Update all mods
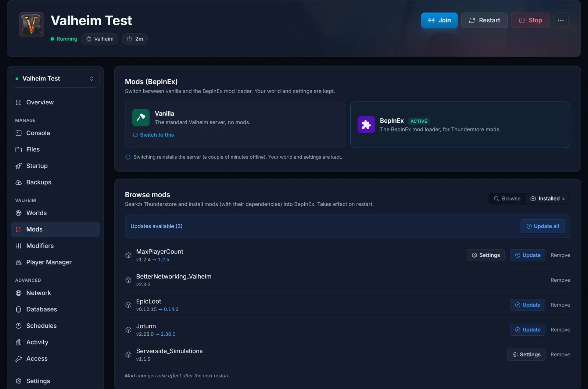 (542, 226)
